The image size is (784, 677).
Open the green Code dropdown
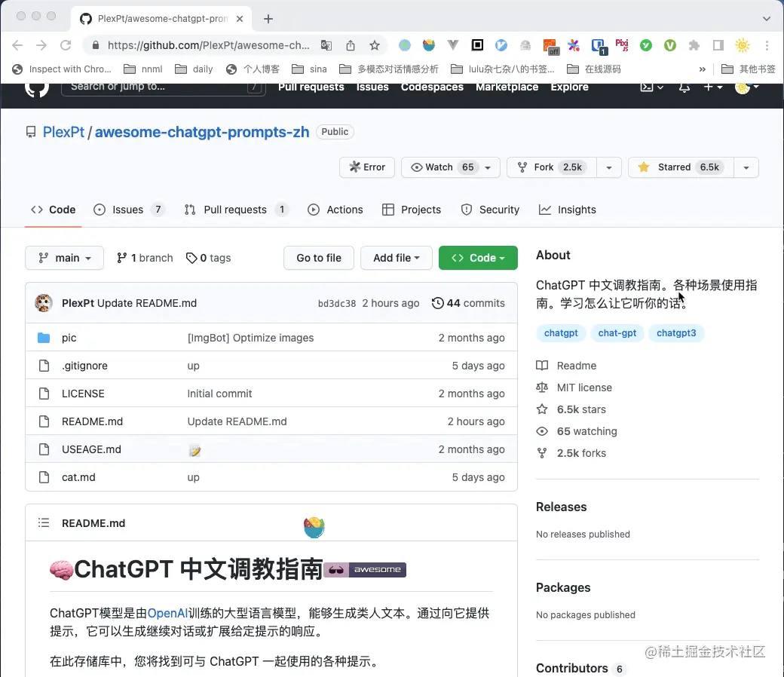[478, 258]
